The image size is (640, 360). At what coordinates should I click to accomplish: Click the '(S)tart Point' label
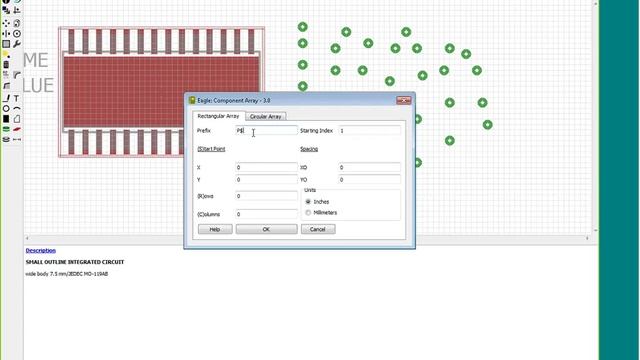pos(211,149)
